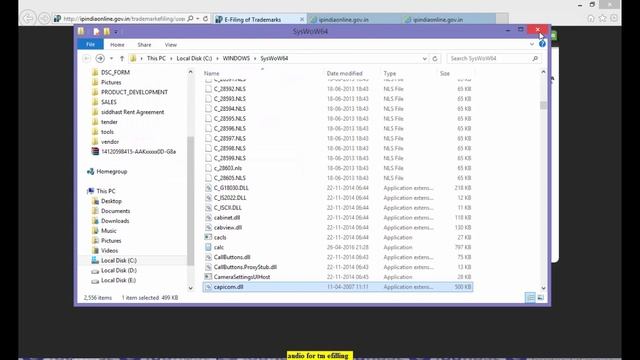This screenshot has height=360, width=640.
Task: Switch to details view button in status bar
Action: 530,298
